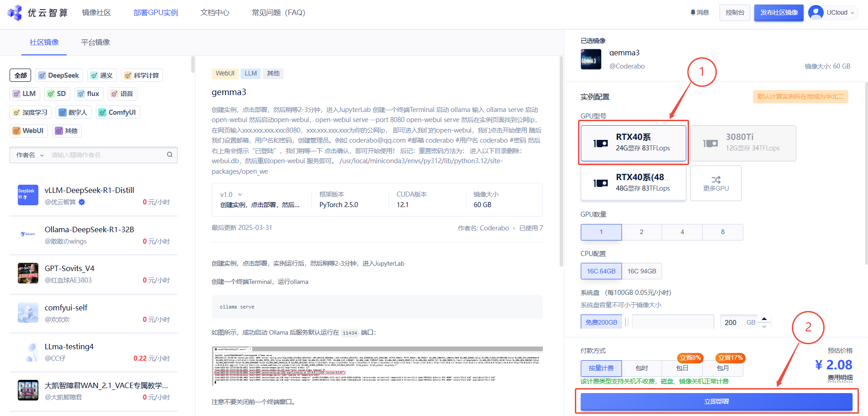Select the RTX40系 24G GPU card
The width and height of the screenshot is (868, 416).
pyautogui.click(x=633, y=143)
